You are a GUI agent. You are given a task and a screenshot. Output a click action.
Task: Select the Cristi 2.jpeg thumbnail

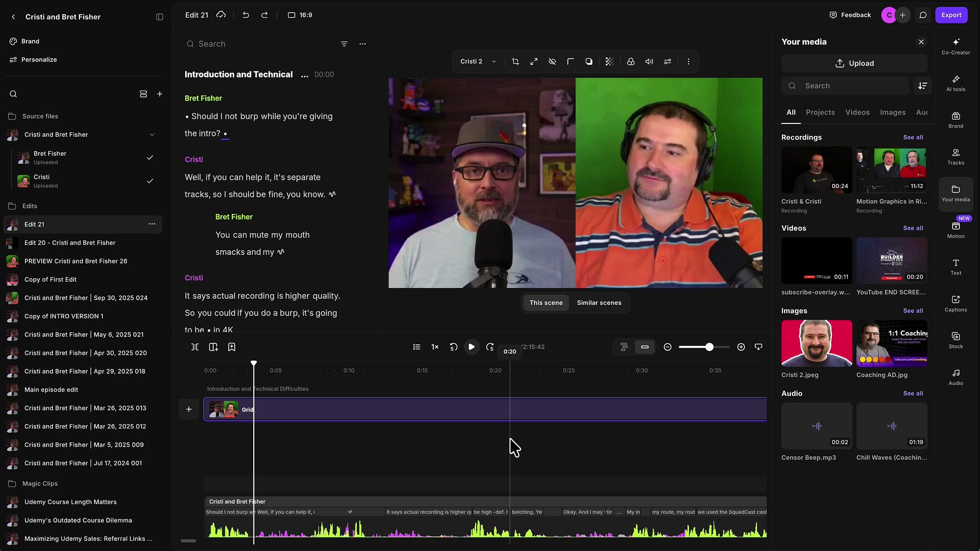(816, 343)
